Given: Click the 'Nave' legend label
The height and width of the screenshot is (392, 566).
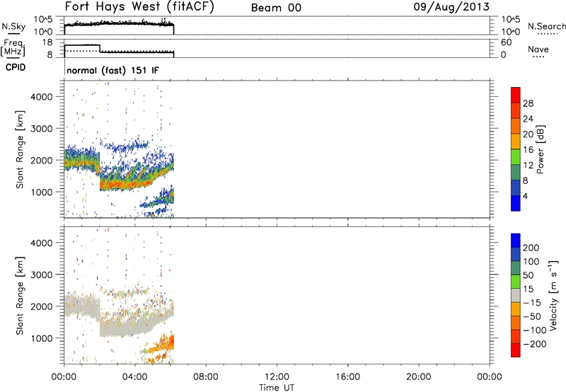Looking at the screenshot, I should (x=538, y=49).
